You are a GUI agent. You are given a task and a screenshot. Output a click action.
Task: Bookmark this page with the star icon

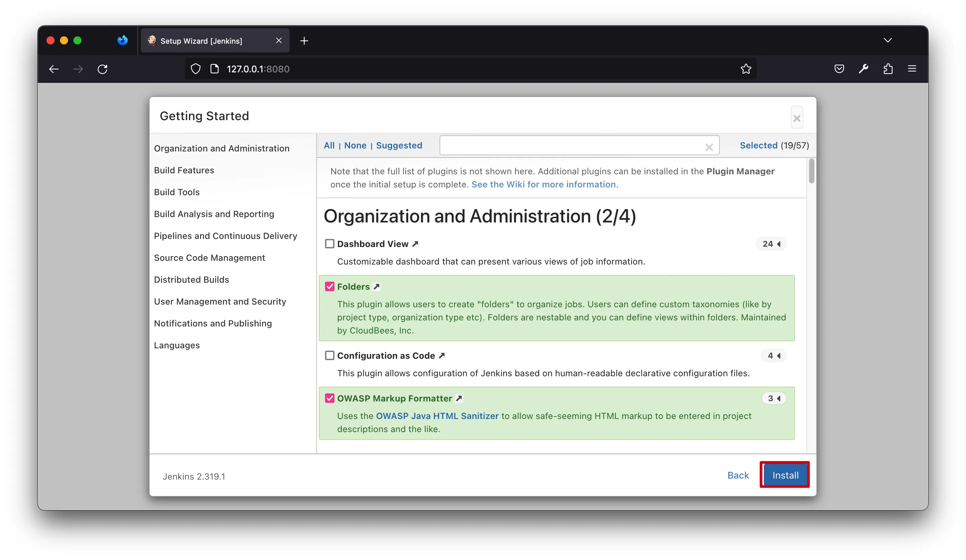(x=746, y=69)
